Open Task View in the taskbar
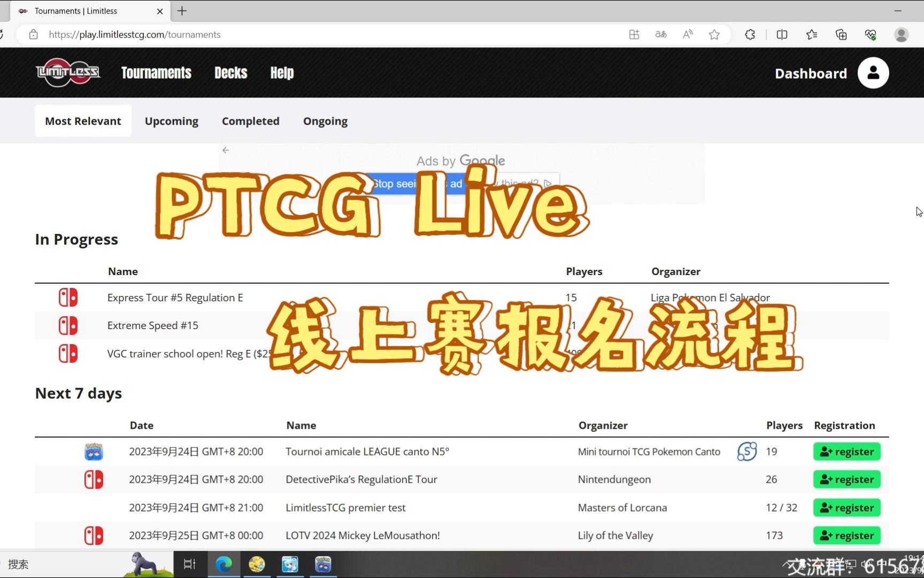This screenshot has width=924, height=578. tap(190, 564)
